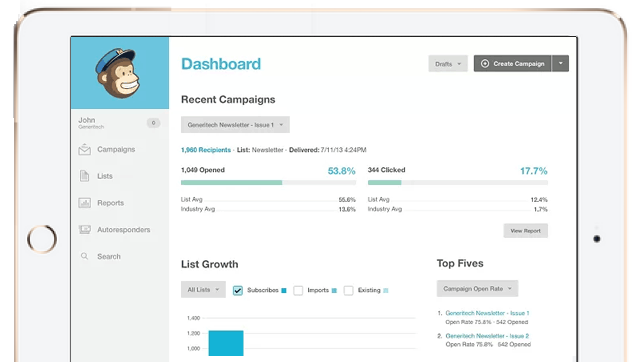
Task: Click the Opened rate progress bar
Action: click(x=268, y=183)
